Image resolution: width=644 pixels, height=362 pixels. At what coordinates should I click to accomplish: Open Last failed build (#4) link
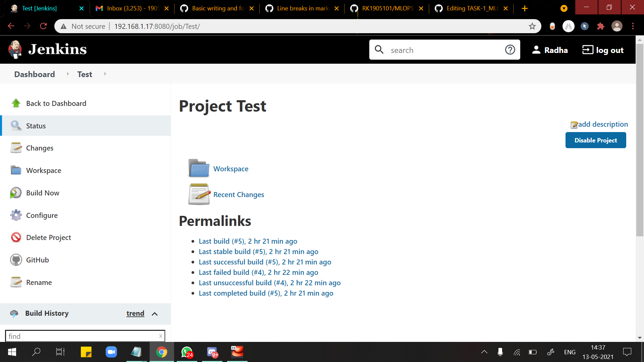258,273
